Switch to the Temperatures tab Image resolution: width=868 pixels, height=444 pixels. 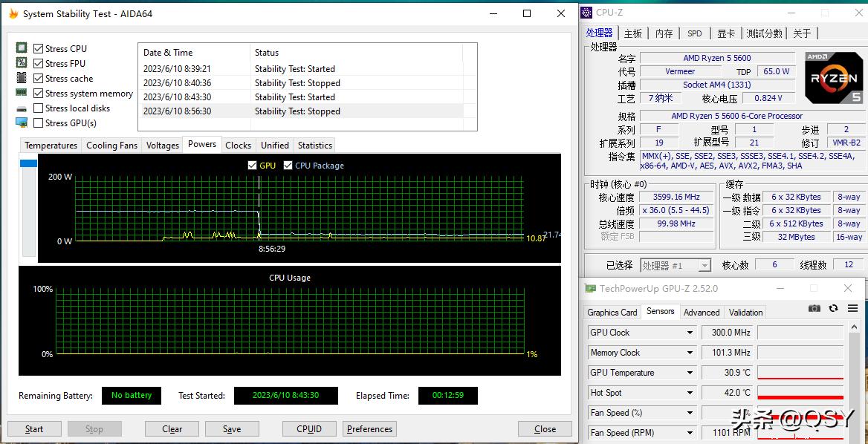coord(51,146)
